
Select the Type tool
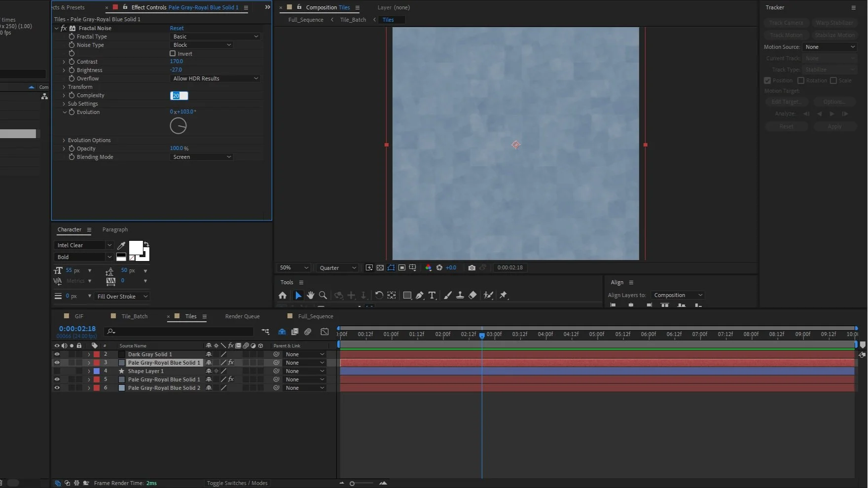click(432, 295)
